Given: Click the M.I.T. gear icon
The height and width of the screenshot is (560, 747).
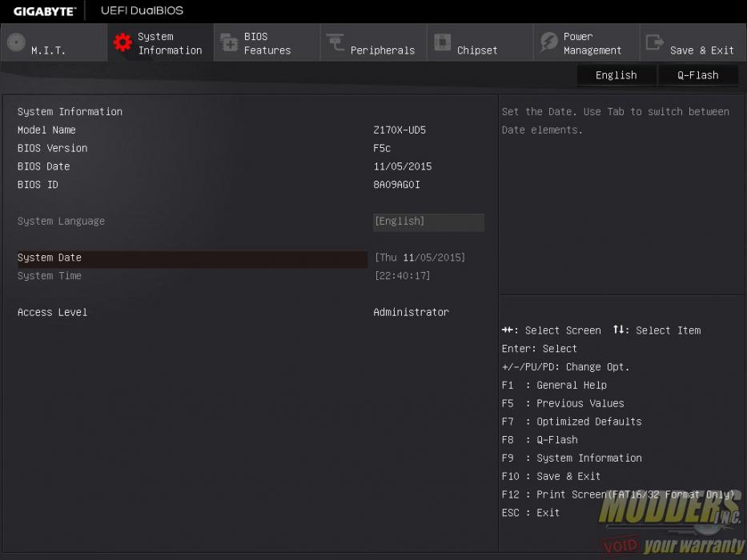Looking at the screenshot, I should 14,42.
